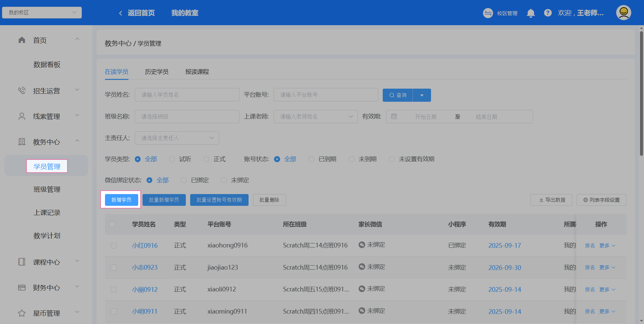Open the 教务中心 icon in sidebar

tap(21, 141)
